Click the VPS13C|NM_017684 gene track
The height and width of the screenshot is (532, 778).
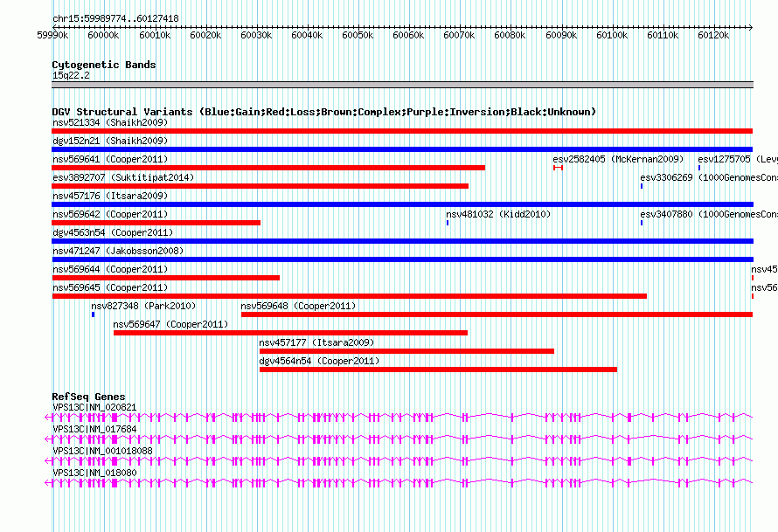coord(399,439)
